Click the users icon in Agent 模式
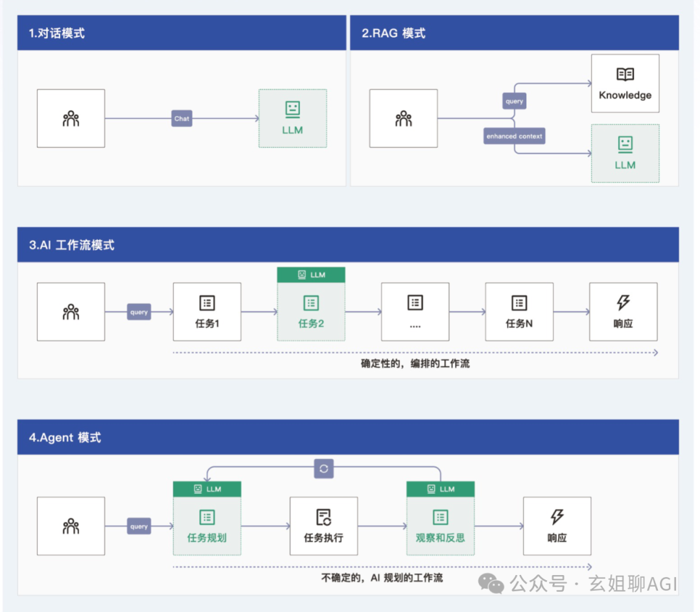The image size is (700, 612). (x=71, y=526)
